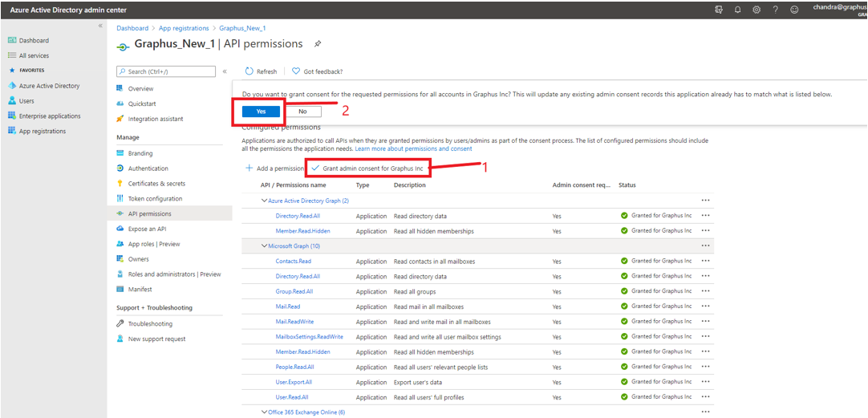Image resolution: width=868 pixels, height=418 pixels.
Task: Open the Mail.ReadWrite permission
Action: pyautogui.click(x=294, y=321)
